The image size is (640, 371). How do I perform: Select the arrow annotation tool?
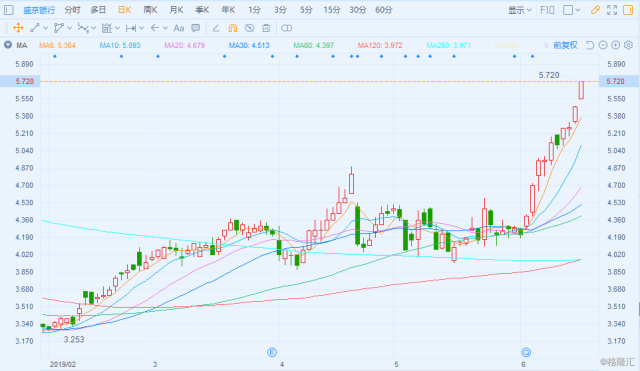point(155,28)
